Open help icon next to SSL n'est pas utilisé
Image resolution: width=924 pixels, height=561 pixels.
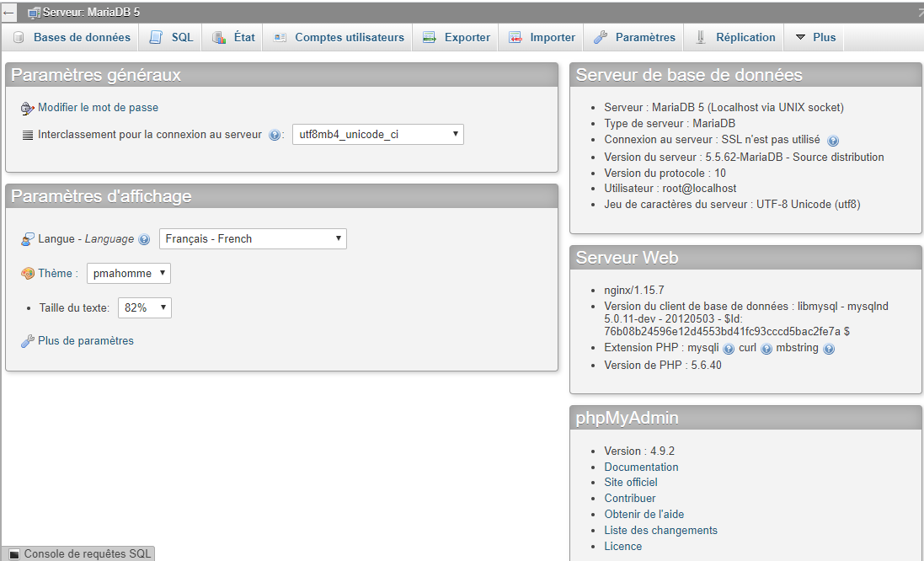(x=833, y=141)
